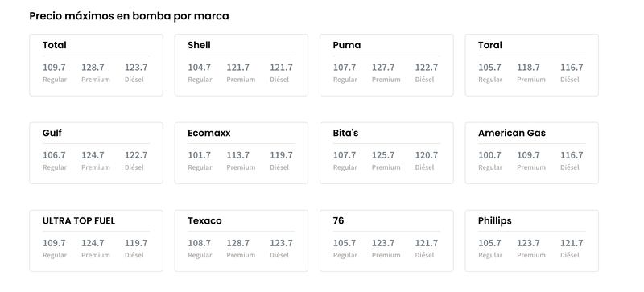
Task: Select the Shell brand card heading
Action: 199,45
